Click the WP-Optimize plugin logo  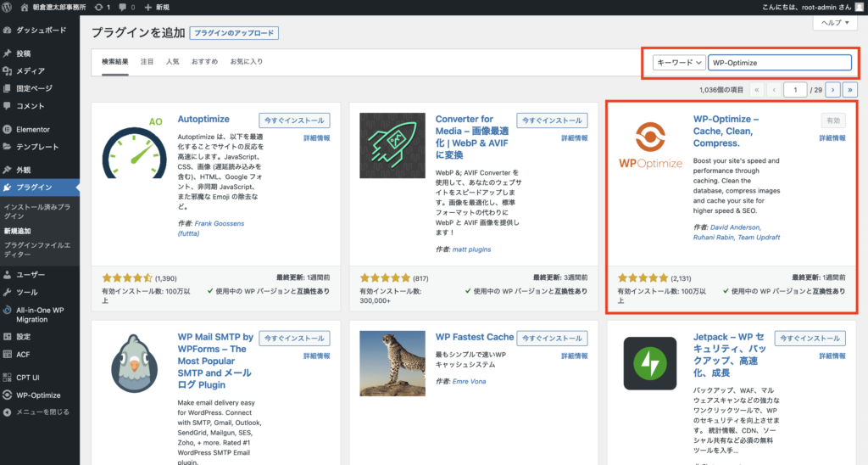pos(650,146)
